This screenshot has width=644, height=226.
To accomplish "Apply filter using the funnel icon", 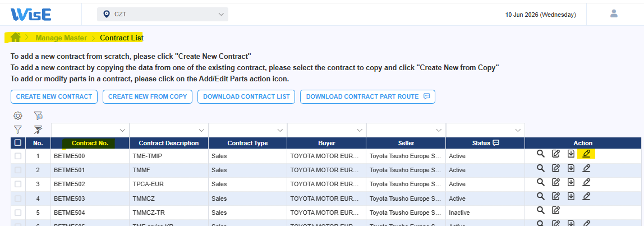I will pos(17,130).
